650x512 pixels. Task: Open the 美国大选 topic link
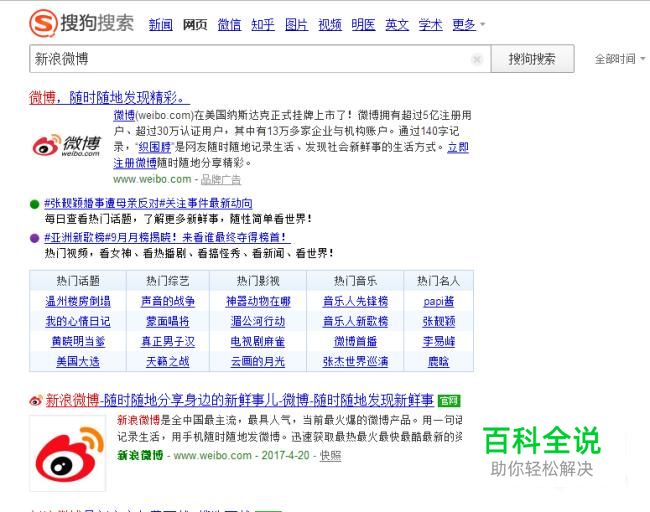tap(78, 362)
